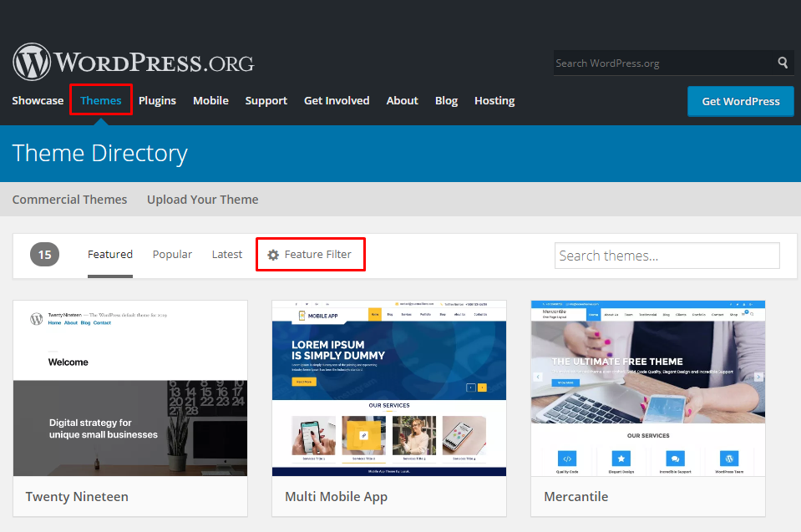Switch to the Popular tab
Viewport: 801px width, 532px height.
click(172, 254)
